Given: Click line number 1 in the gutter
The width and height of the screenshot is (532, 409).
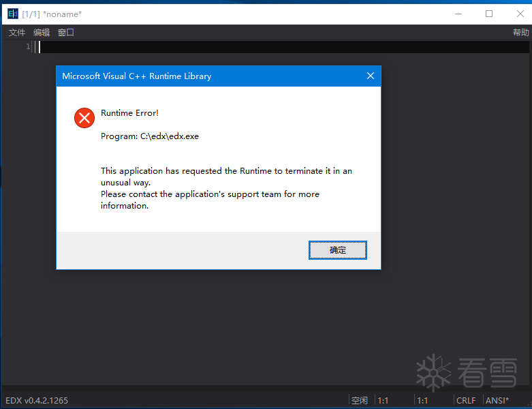Looking at the screenshot, I should pyautogui.click(x=28, y=46).
